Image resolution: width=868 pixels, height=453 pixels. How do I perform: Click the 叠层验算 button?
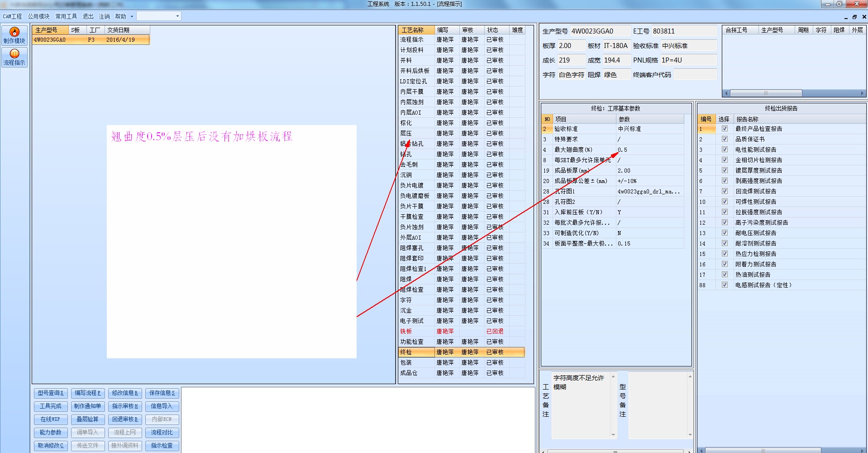click(88, 419)
